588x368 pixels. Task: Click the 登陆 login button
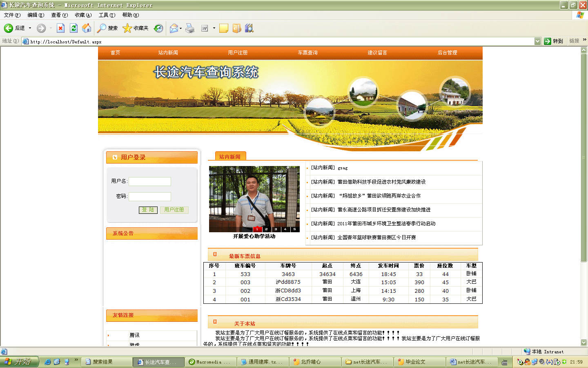coord(148,210)
